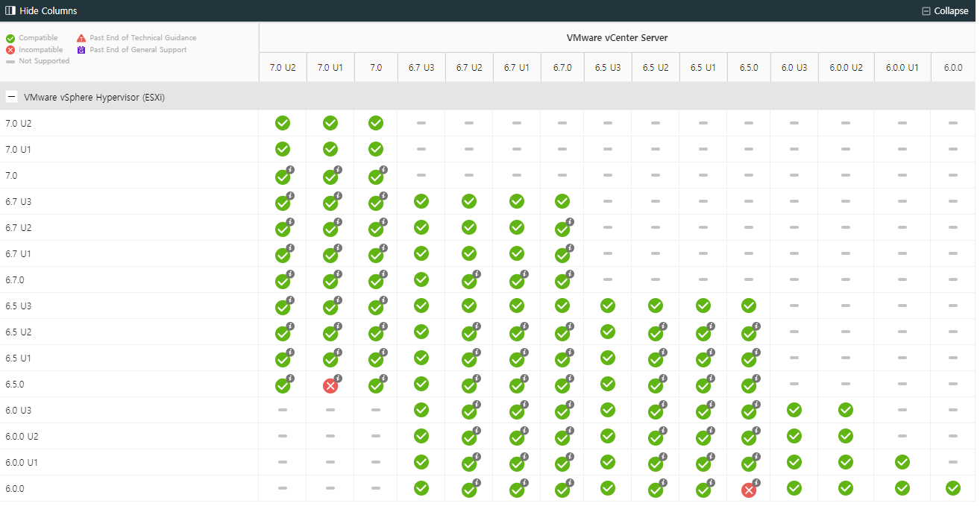Click compatible icon for ESXi 6.7 U3 under vCenter 6.7 U3
The image size is (980, 506).
(421, 201)
